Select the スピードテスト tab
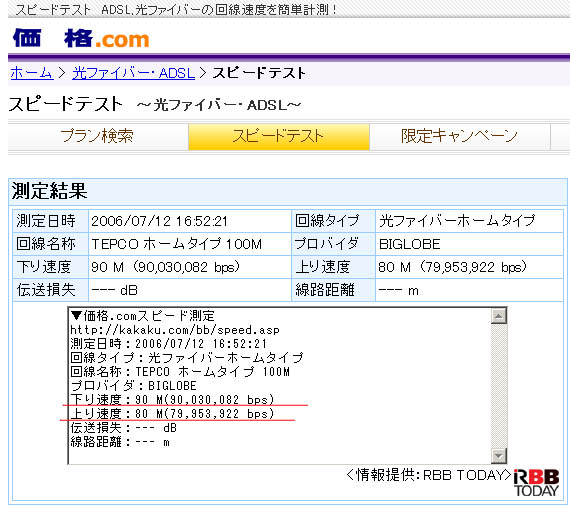This screenshot has height=509, width=570. (x=279, y=136)
